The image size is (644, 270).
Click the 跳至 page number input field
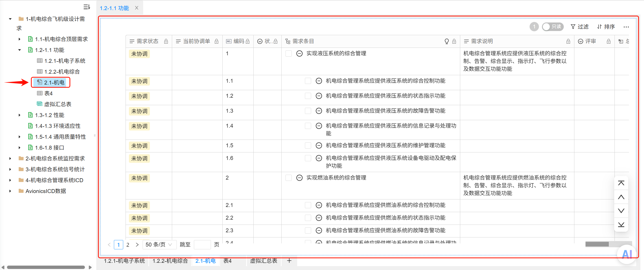(202, 244)
